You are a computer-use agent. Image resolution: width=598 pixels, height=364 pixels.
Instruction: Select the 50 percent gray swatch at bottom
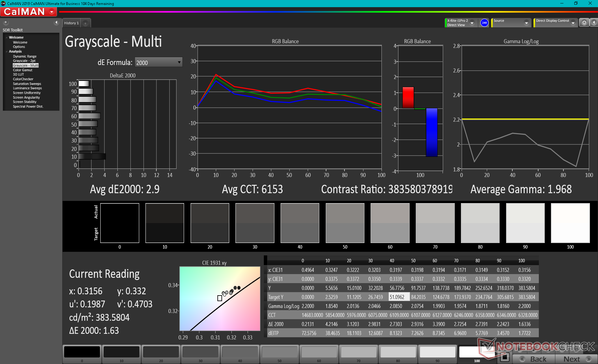pos(279,352)
